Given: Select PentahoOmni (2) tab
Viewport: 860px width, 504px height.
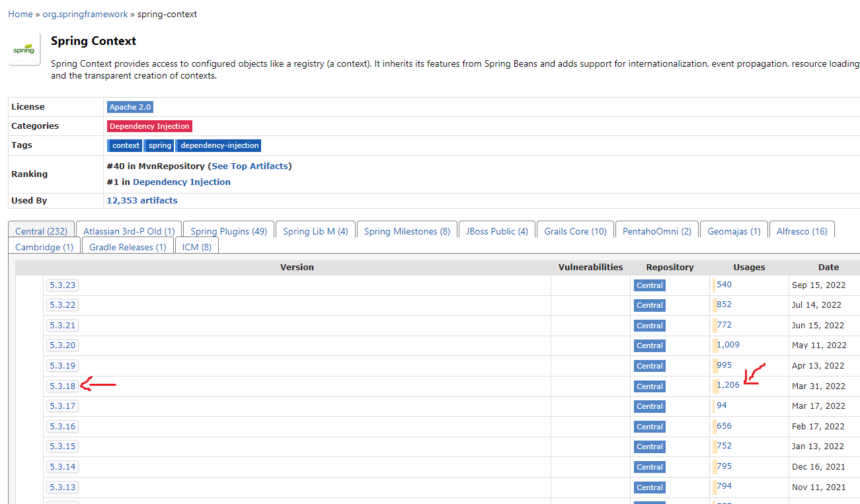Looking at the screenshot, I should click(x=656, y=231).
